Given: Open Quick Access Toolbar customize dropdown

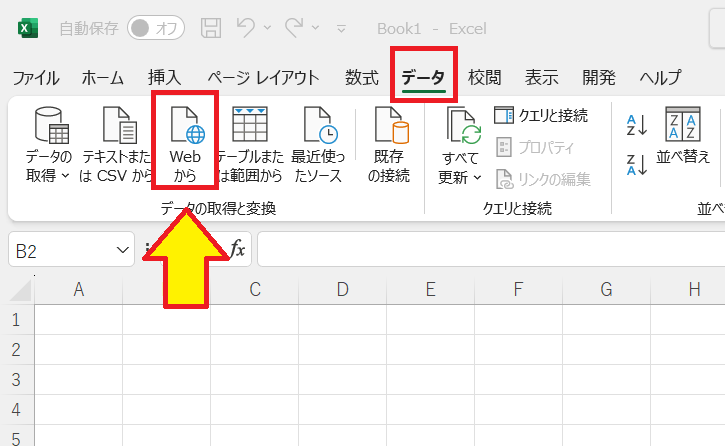Looking at the screenshot, I should click(341, 29).
